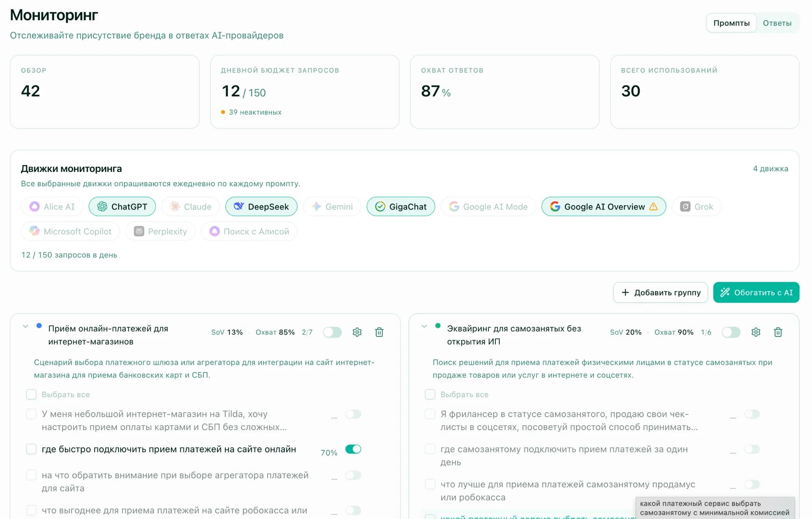Click the Всего использований 30 card
812x519 pixels.
click(x=705, y=92)
